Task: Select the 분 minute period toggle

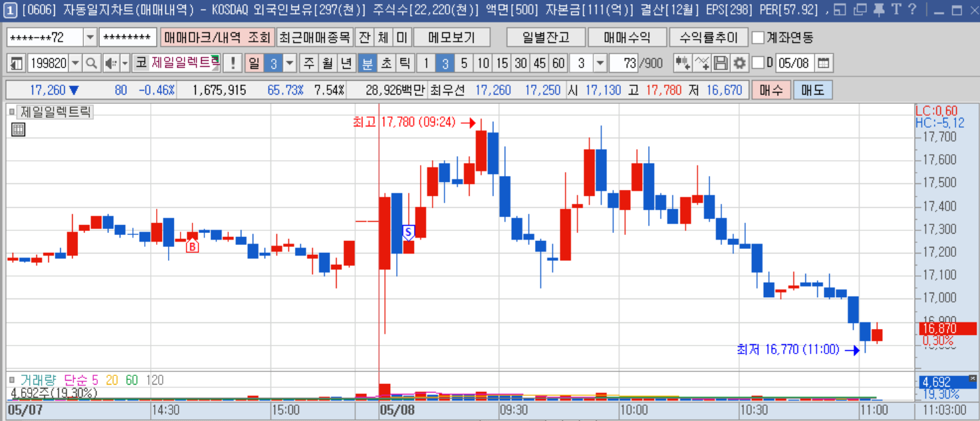Action: (367, 64)
